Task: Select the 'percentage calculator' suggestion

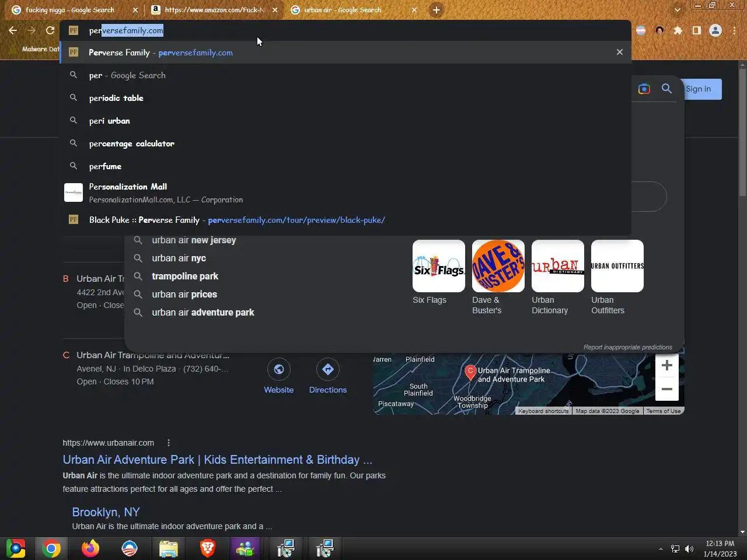Action: 345,143
